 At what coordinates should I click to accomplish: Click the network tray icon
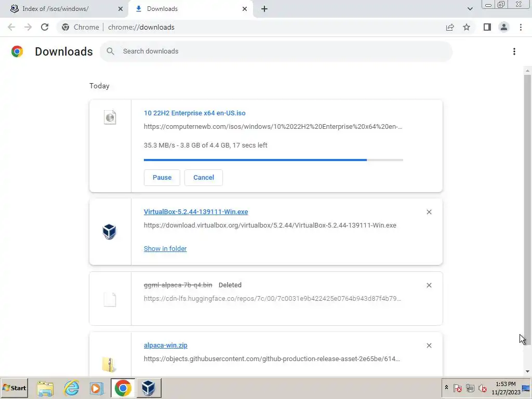point(470,388)
